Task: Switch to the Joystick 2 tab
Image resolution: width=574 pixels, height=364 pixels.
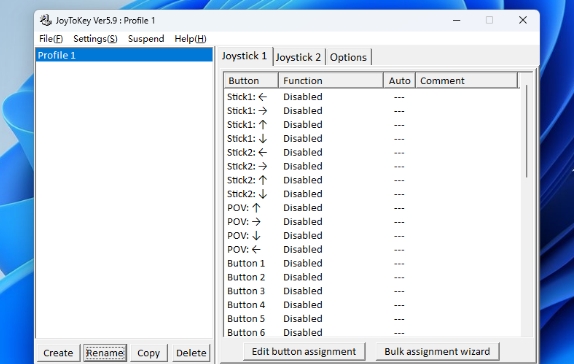Action: pos(298,57)
